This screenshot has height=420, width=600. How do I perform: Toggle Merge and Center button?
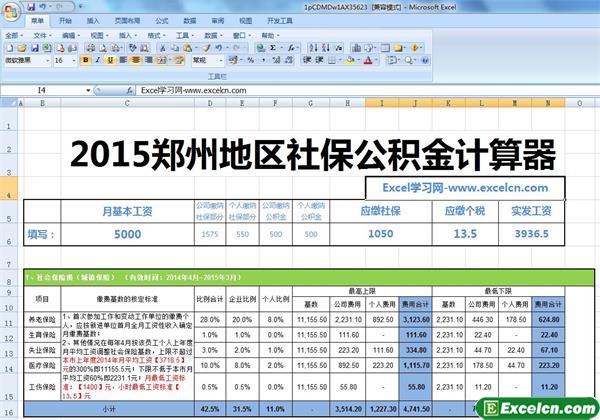[162, 60]
